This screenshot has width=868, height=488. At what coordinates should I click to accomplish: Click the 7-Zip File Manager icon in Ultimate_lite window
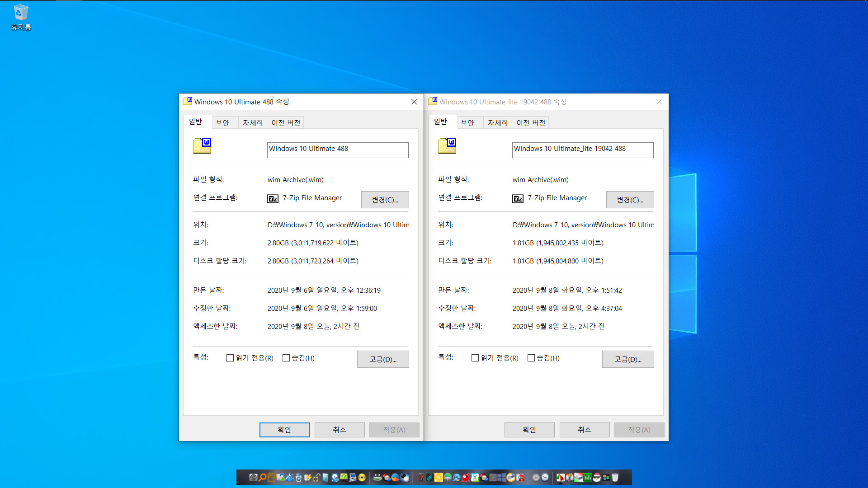pyautogui.click(x=518, y=198)
